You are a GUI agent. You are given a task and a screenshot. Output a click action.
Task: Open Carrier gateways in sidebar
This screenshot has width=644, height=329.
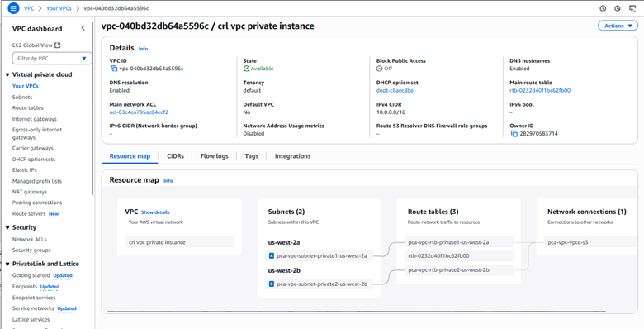[x=33, y=148]
